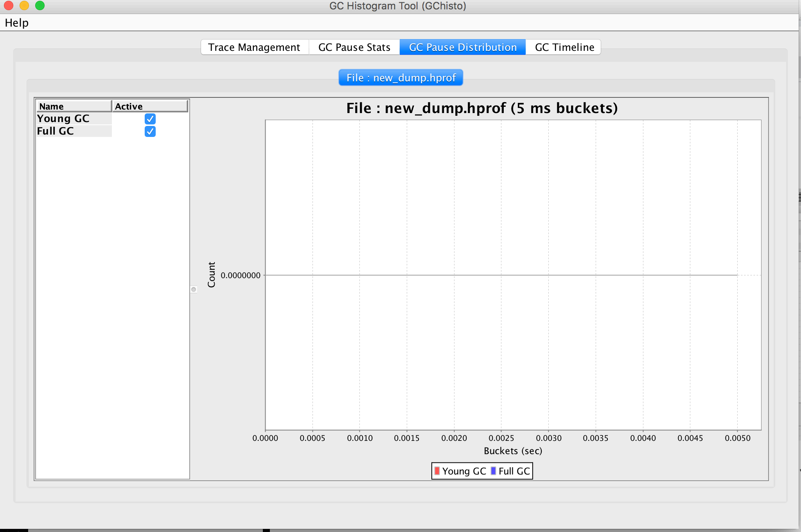Click the Name column header

(74, 106)
